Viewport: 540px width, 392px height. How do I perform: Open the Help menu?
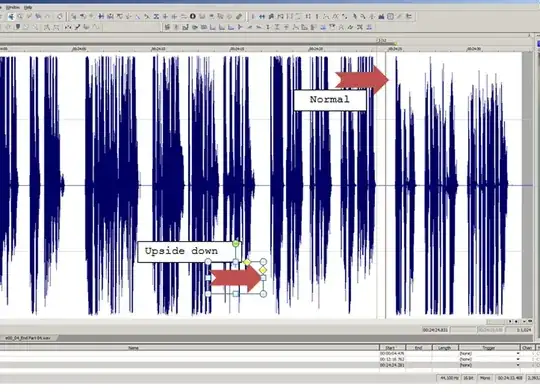click(x=28, y=7)
